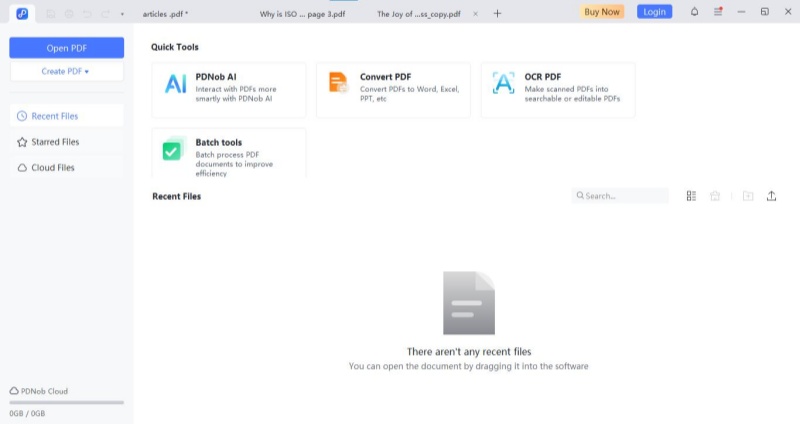Click the add folder icon
Screen dimensions: 800x424
pos(748,196)
